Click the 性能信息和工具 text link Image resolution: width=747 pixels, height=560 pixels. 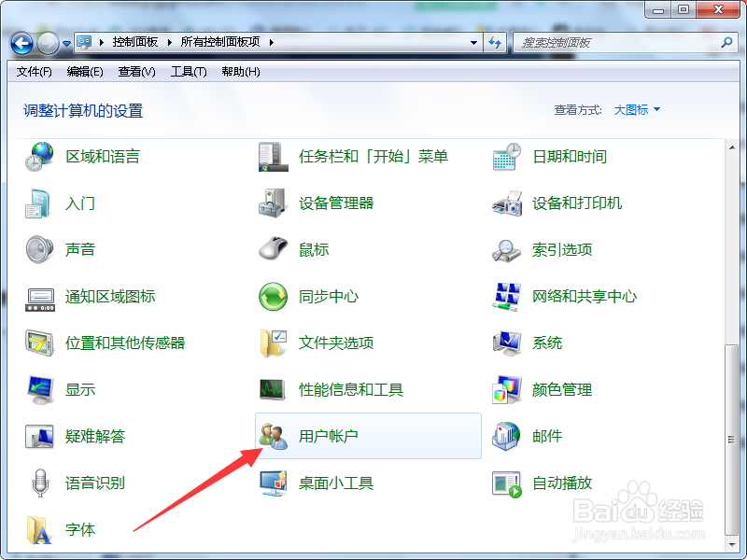(351, 389)
